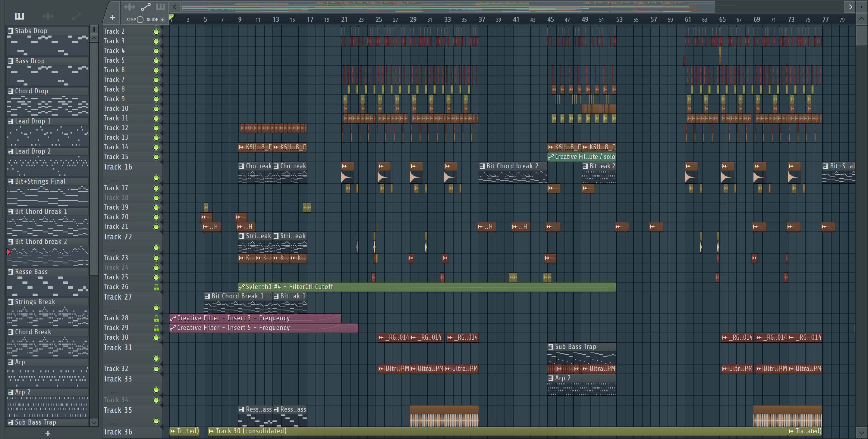Click the Stabs Drop pattern icon

pos(11,31)
